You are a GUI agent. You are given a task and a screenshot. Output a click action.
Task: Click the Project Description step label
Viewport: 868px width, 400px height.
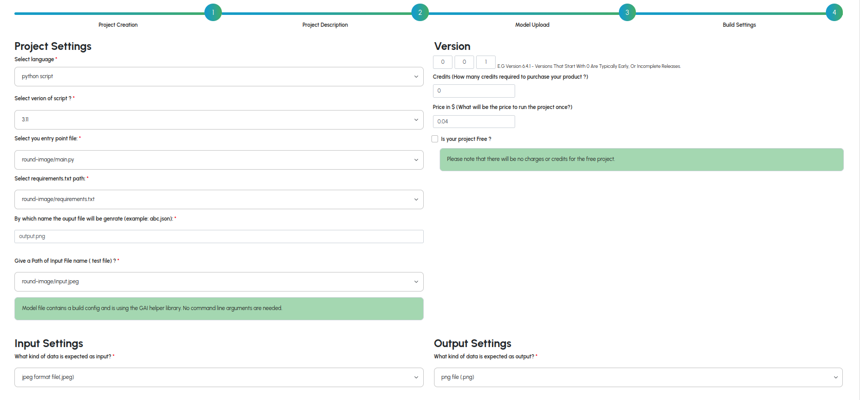[325, 25]
